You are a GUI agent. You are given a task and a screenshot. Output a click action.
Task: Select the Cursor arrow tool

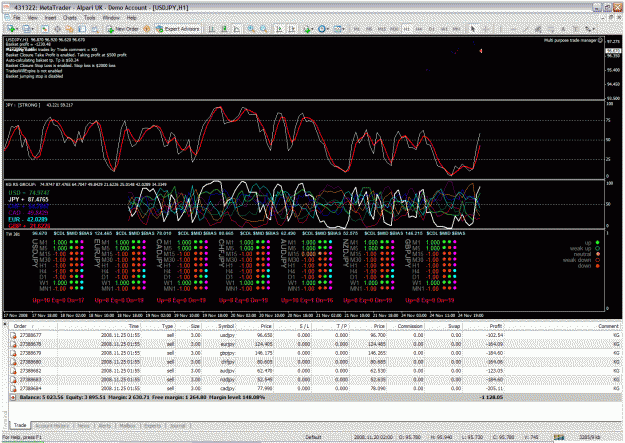click(473, 29)
